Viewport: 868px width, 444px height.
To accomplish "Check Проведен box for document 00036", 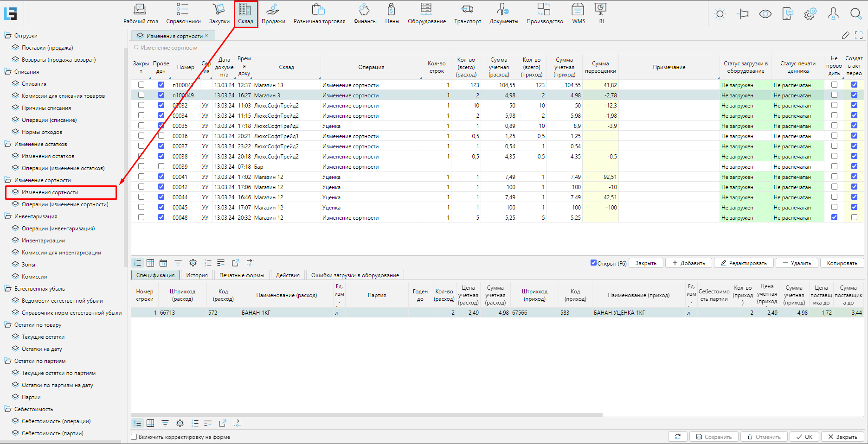I will point(161,136).
